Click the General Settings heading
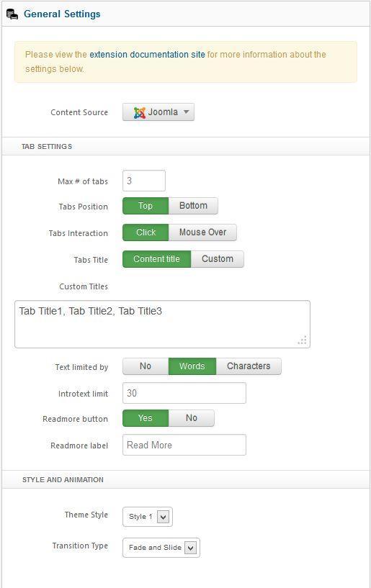Viewport: 371px width, 588px height. [x=62, y=14]
